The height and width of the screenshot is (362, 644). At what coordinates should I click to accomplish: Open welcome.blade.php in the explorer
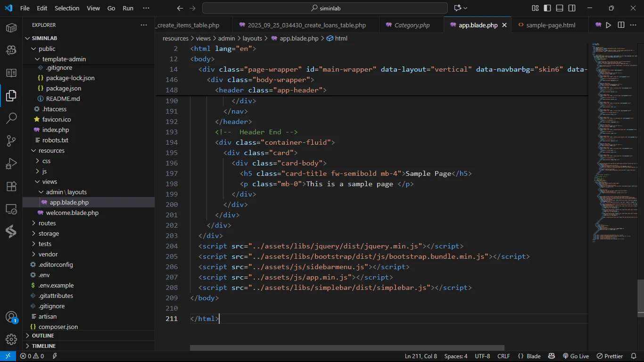pyautogui.click(x=72, y=213)
